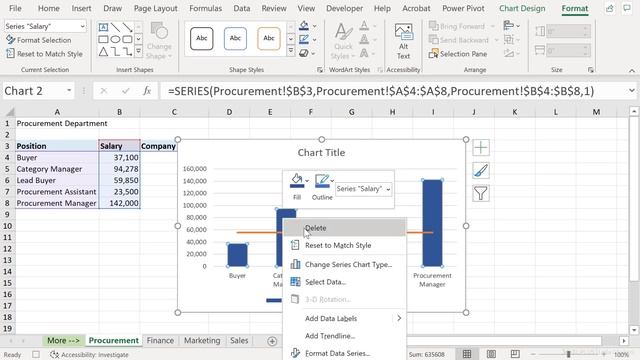The width and height of the screenshot is (640, 360).
Task: Switch to the Formulas tab
Action: click(x=205, y=8)
